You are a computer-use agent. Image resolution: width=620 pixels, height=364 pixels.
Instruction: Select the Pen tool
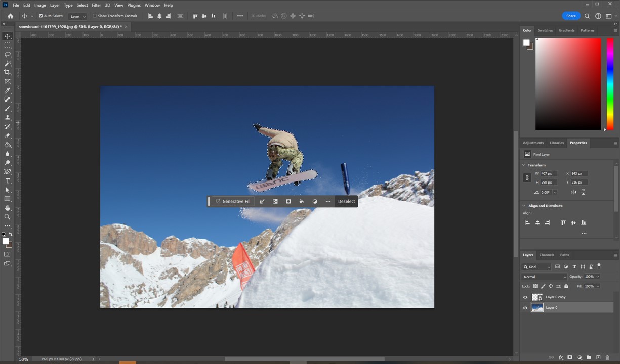pyautogui.click(x=7, y=172)
